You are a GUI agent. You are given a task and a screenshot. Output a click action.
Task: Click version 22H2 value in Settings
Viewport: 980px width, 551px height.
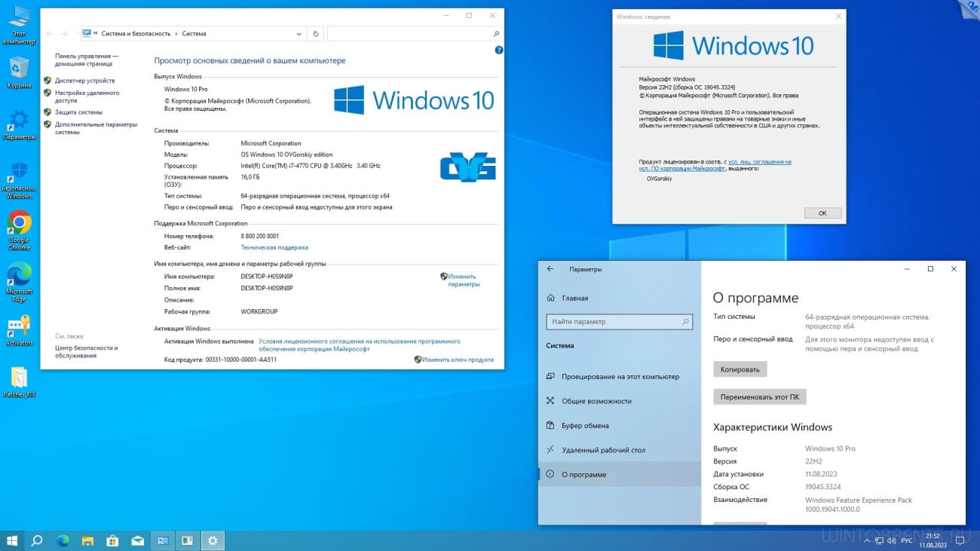(x=813, y=461)
